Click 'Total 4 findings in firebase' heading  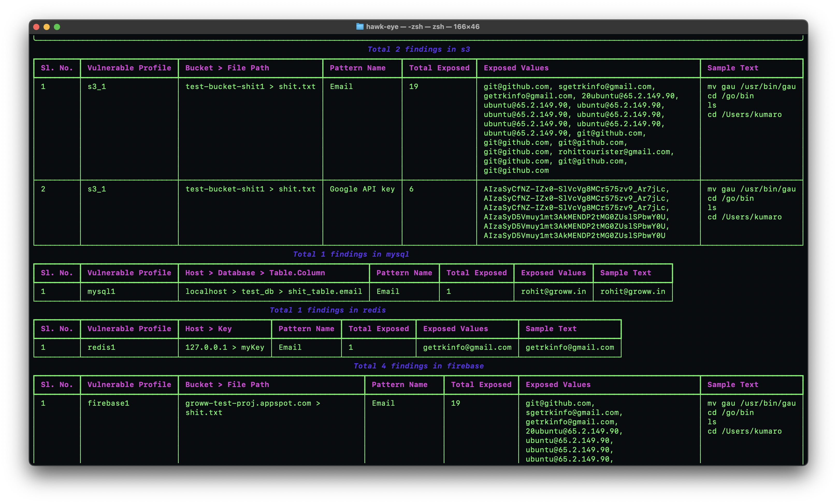(x=418, y=366)
